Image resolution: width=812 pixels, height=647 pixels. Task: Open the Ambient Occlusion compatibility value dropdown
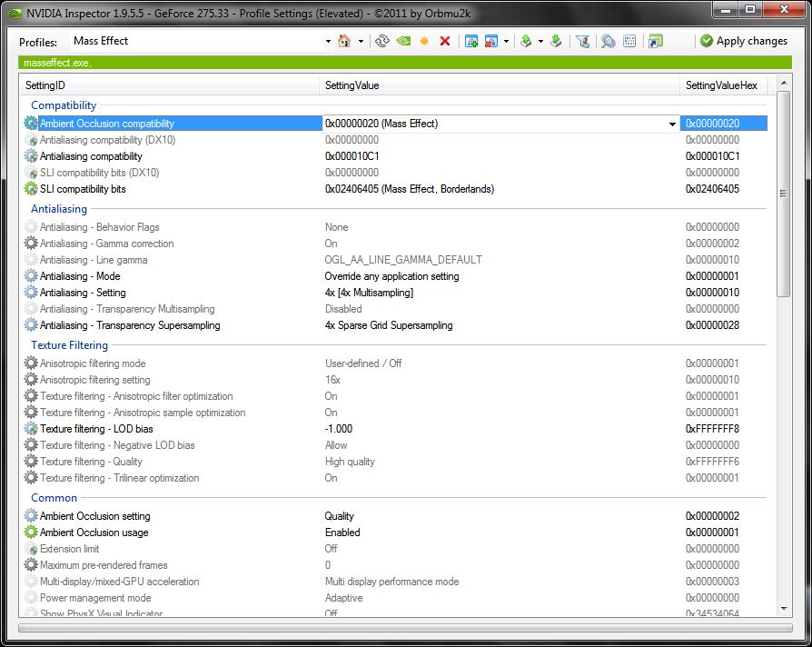(672, 124)
